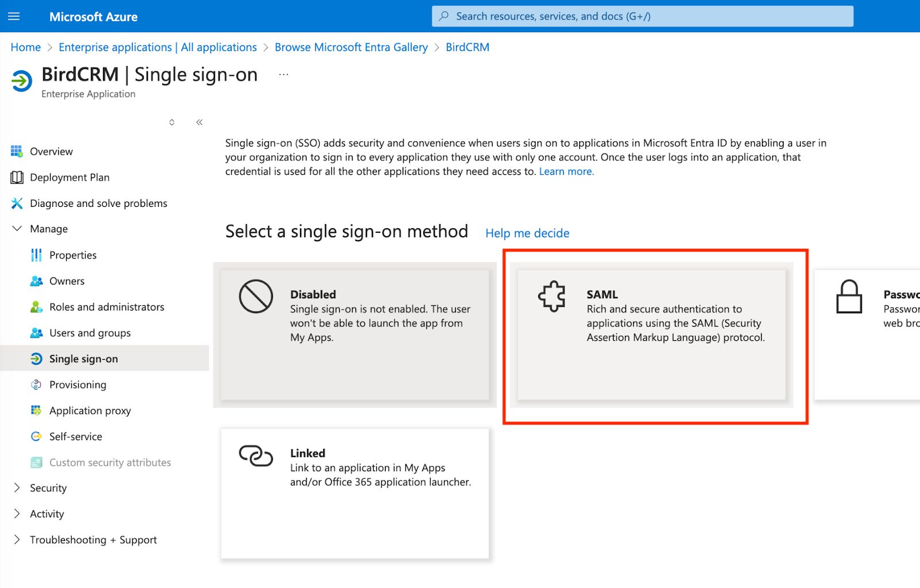The image size is (920, 588).
Task: Expand the Security section
Action: (x=17, y=488)
